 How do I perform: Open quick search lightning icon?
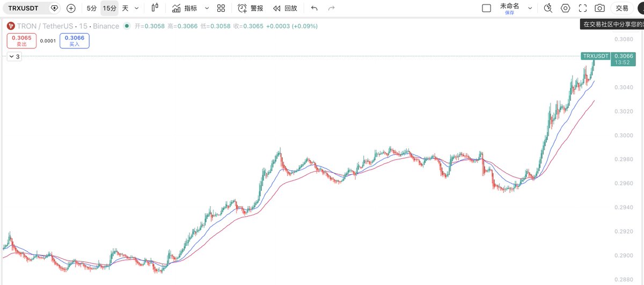tap(548, 8)
